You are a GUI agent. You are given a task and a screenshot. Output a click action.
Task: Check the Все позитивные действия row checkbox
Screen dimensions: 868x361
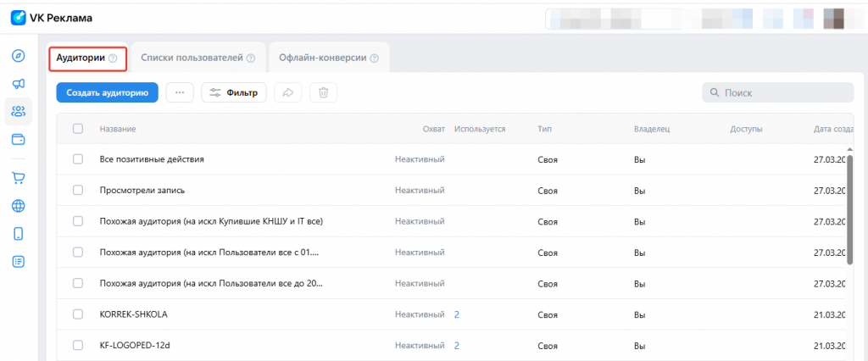pos(78,159)
